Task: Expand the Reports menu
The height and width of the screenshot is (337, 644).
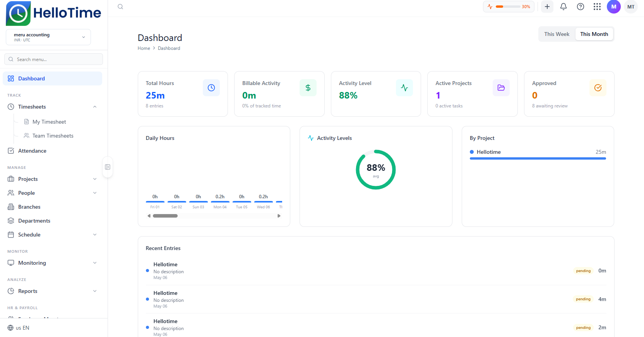Action: click(x=95, y=291)
